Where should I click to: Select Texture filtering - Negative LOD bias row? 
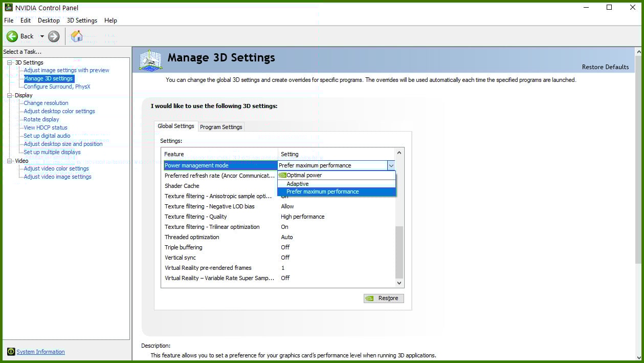(279, 206)
